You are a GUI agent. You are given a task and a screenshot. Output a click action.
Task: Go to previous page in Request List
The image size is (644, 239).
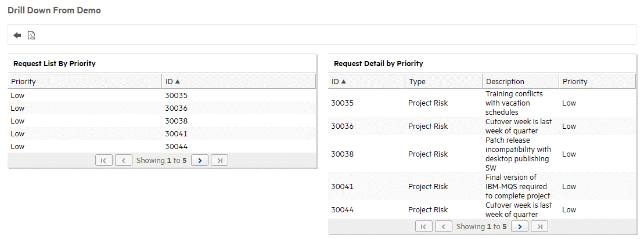123,160
